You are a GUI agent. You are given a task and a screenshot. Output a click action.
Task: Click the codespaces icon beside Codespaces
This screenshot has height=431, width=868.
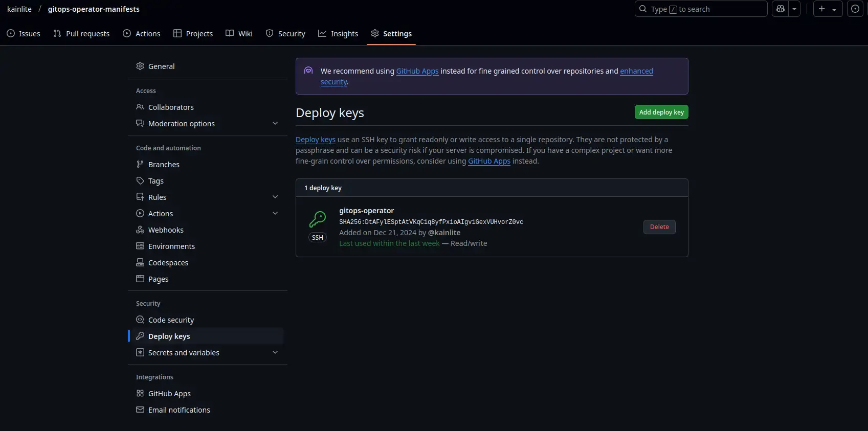point(140,262)
